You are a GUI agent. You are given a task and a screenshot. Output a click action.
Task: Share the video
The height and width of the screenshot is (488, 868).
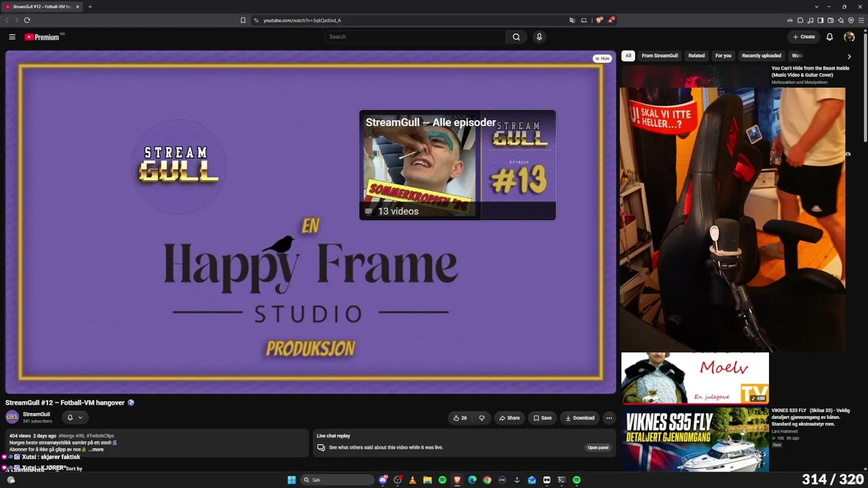click(x=509, y=418)
